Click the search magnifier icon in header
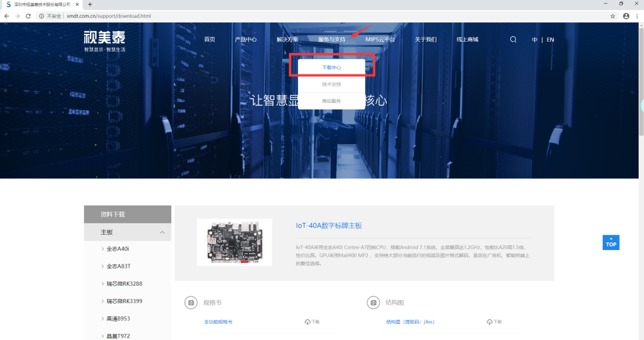The width and height of the screenshot is (644, 340). point(513,39)
